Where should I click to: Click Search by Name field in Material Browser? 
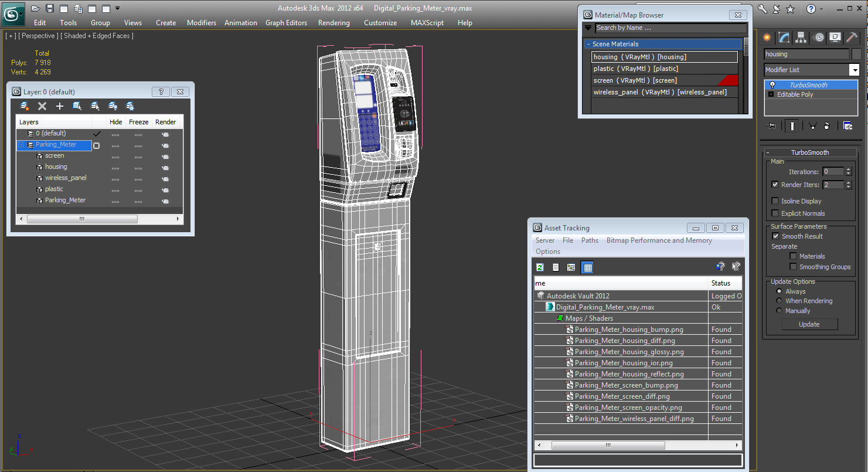[671, 28]
